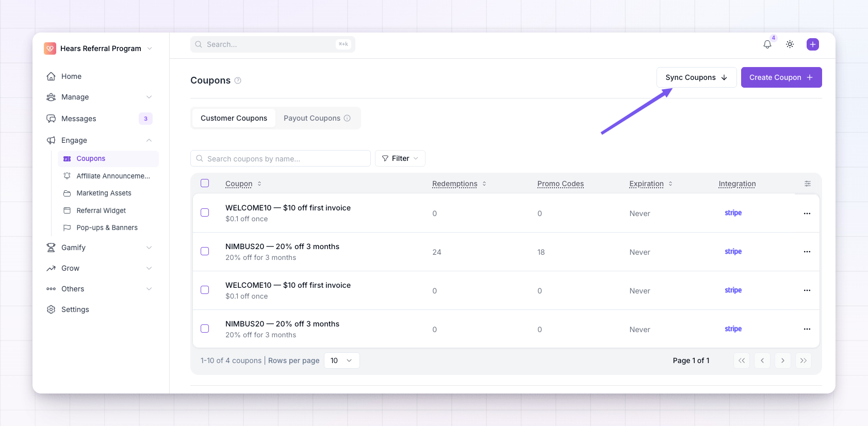Click redemptions value 24

437,252
